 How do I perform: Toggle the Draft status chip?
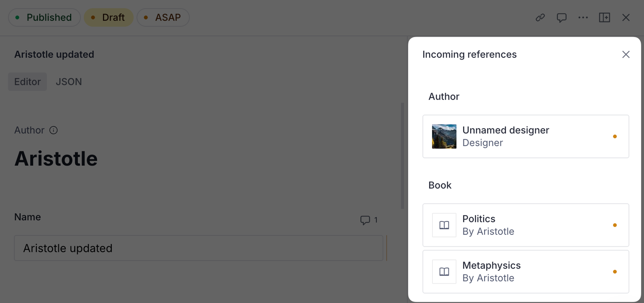click(x=109, y=17)
